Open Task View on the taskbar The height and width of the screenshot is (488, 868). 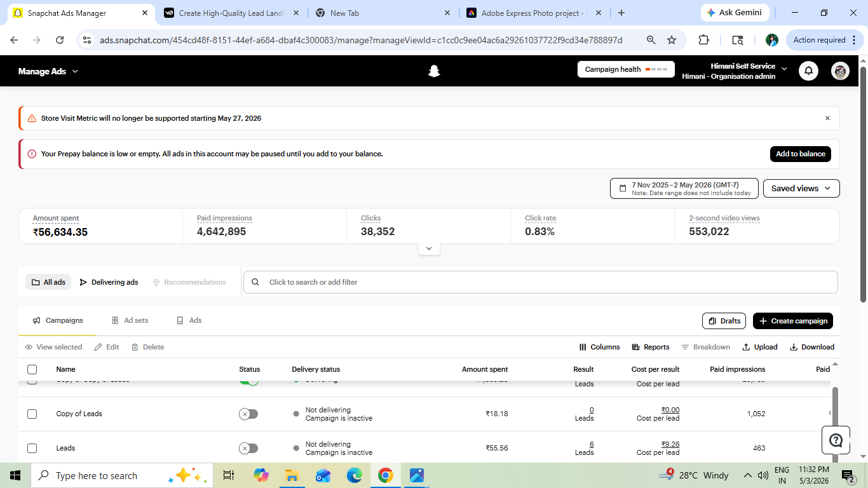(229, 475)
